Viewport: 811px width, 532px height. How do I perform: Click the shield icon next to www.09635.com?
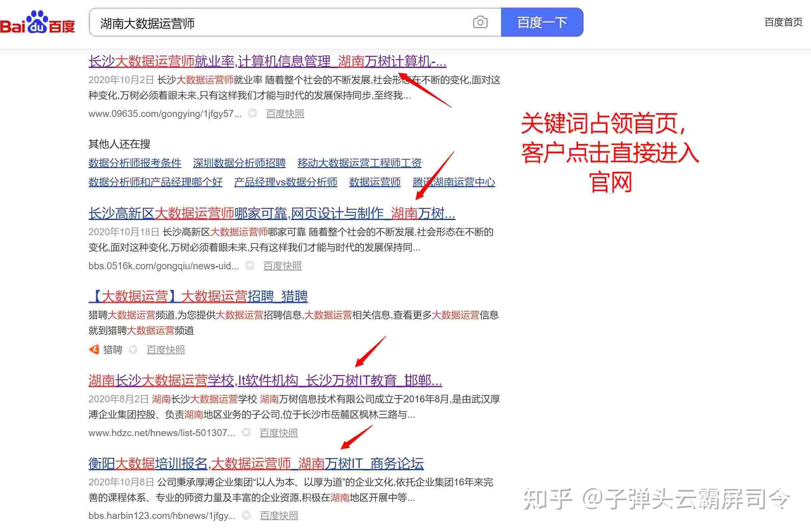tap(252, 113)
